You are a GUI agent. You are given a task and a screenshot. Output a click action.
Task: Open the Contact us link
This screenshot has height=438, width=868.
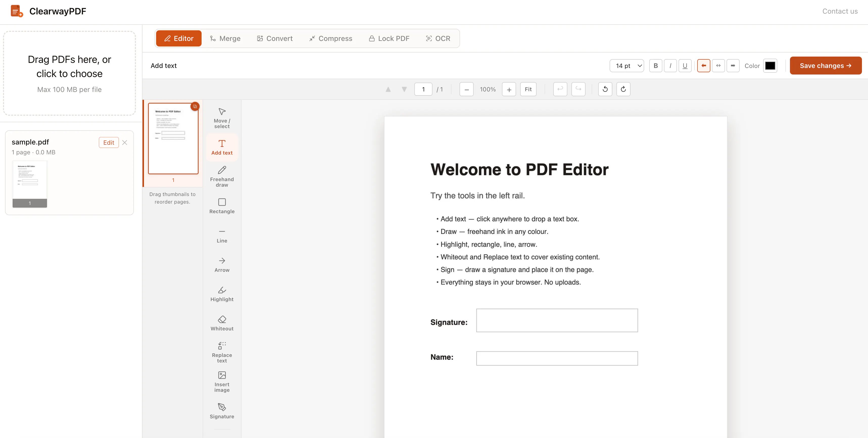tap(840, 11)
